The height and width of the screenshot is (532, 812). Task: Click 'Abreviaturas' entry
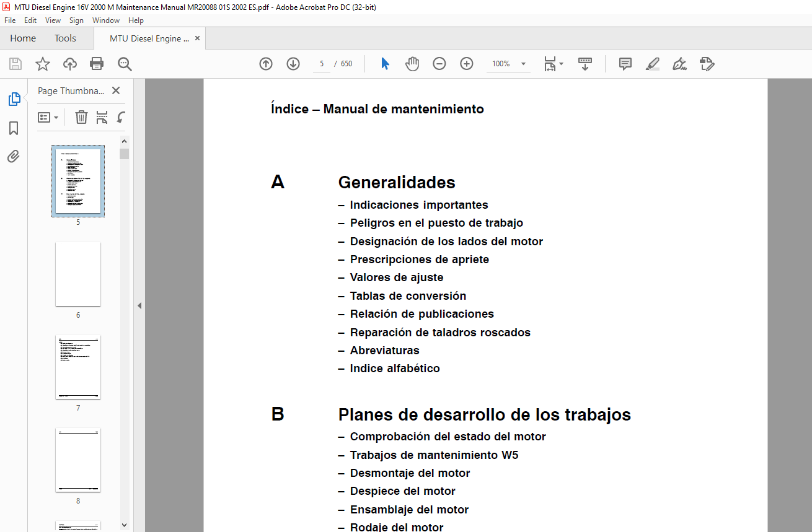coord(384,351)
